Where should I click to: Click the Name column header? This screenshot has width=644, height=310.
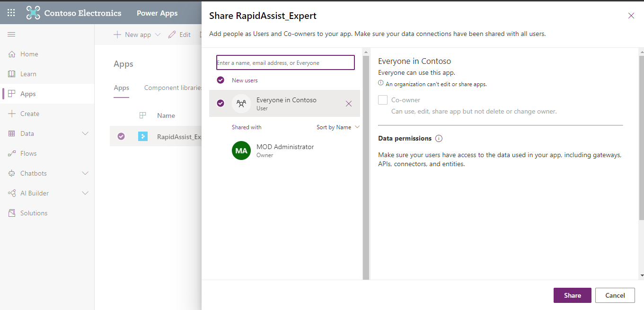click(166, 115)
